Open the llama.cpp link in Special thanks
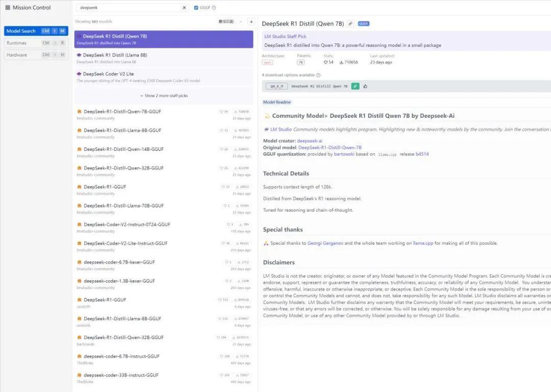The height and width of the screenshot is (392, 551). (x=423, y=243)
